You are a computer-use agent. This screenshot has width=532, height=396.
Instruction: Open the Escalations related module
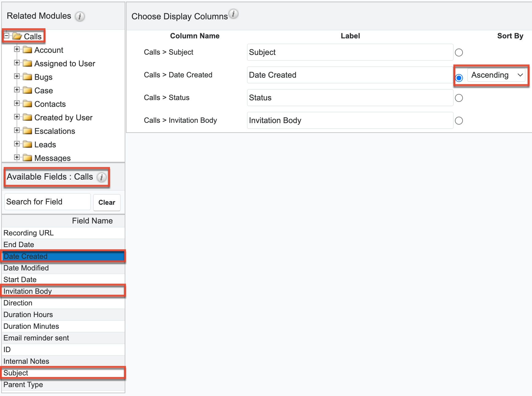tap(55, 131)
